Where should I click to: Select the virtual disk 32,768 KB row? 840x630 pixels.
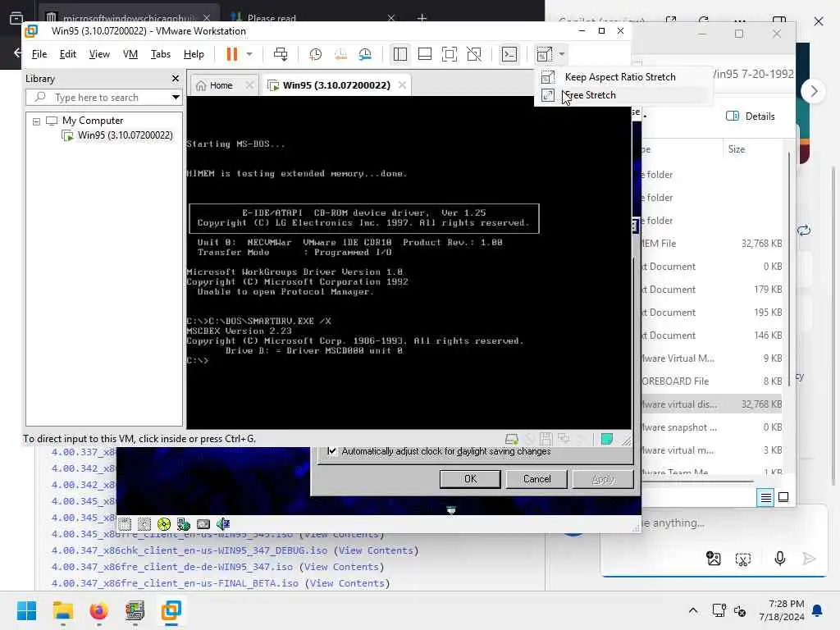(x=711, y=404)
